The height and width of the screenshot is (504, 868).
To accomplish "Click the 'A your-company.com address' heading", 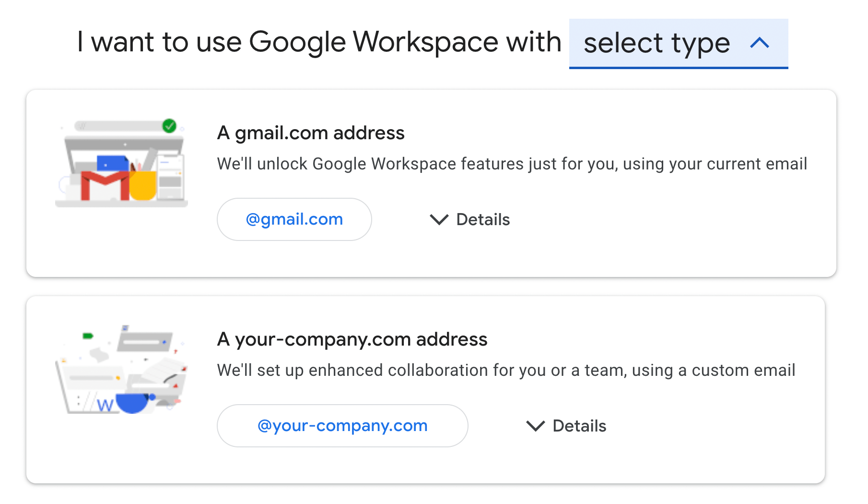I will pyautogui.click(x=352, y=339).
